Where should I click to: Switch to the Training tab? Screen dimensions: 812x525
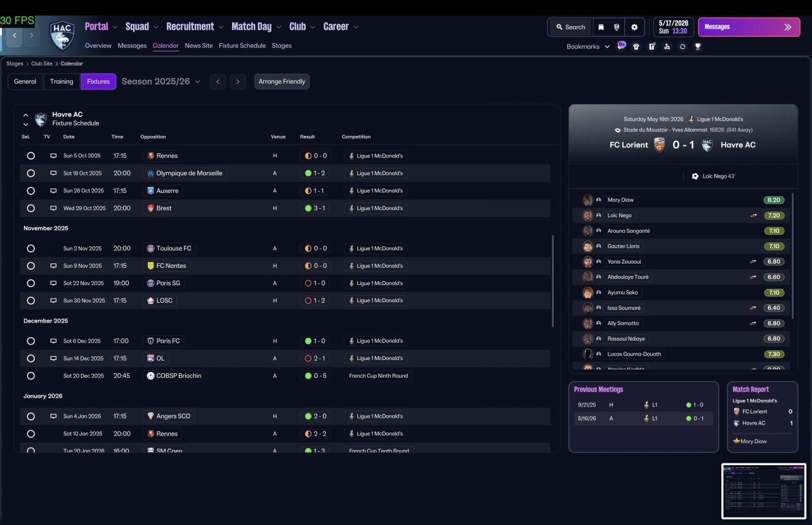point(62,81)
